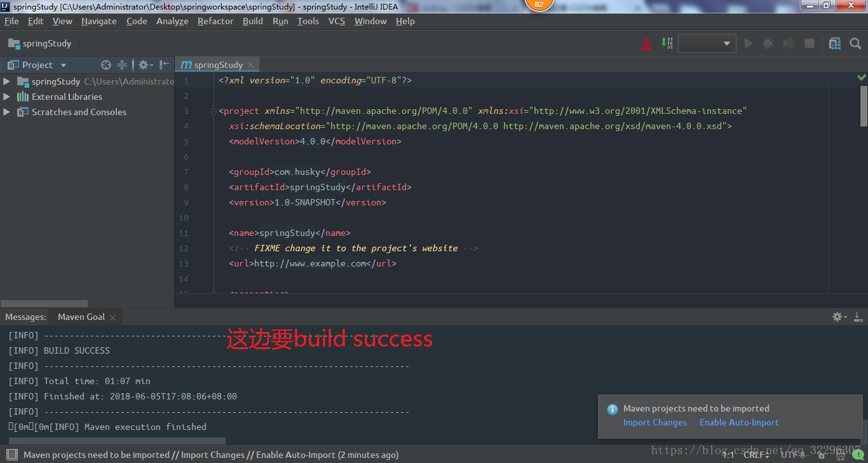Image resolution: width=868 pixels, height=463 pixels.
Task: Close the springStudy editor tab
Action: (x=250, y=65)
